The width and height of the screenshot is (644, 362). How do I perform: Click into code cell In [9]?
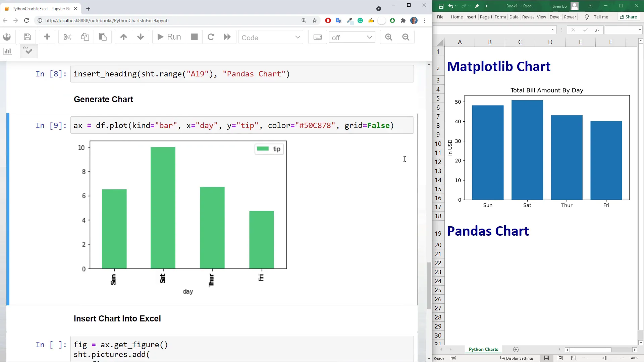(x=242, y=125)
